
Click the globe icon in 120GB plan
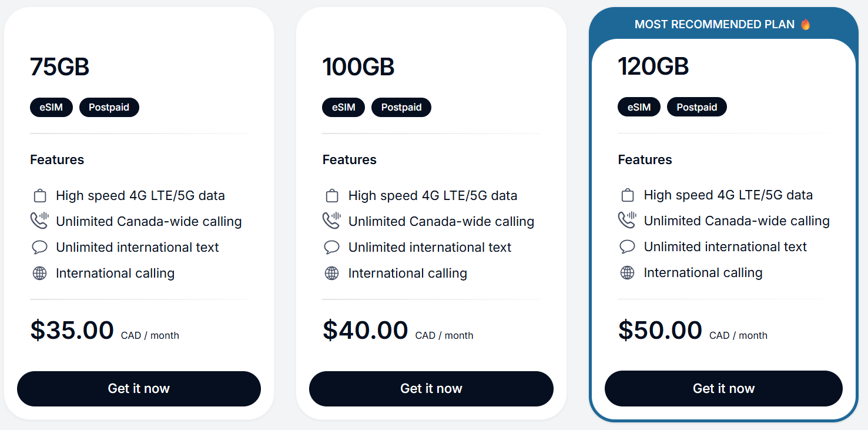627,272
